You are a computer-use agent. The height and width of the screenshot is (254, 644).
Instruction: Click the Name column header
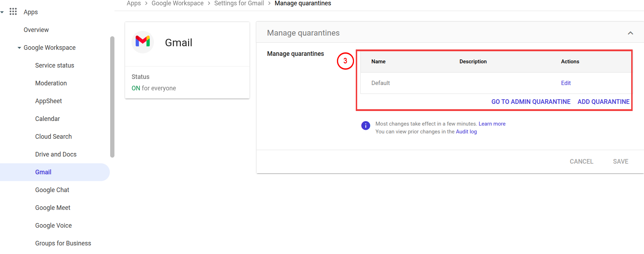(378, 62)
